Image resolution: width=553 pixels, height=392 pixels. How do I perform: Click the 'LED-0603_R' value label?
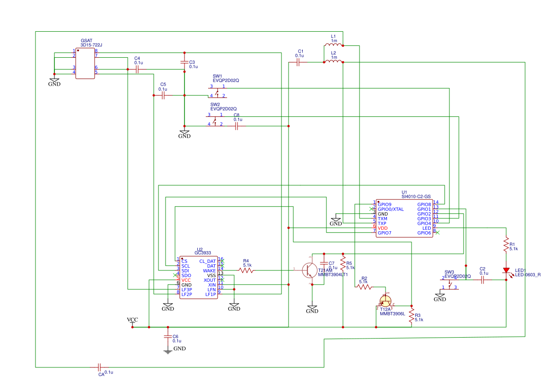[x=528, y=275]
